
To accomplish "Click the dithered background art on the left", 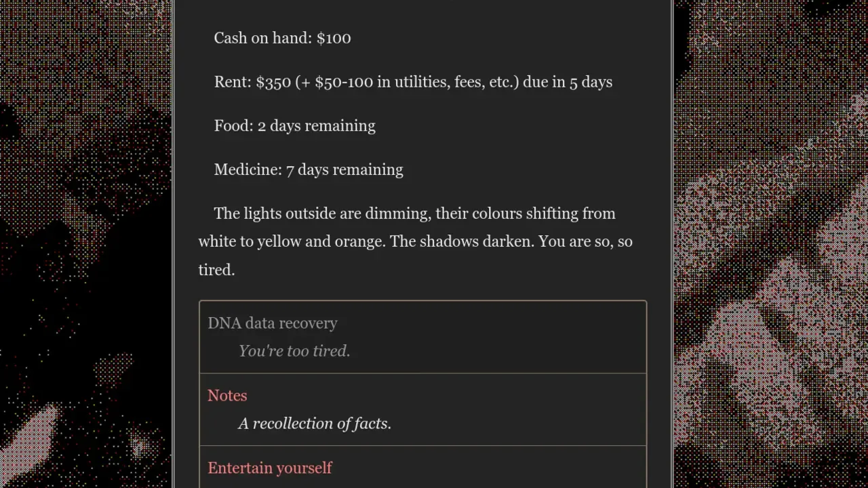I will (85, 244).
